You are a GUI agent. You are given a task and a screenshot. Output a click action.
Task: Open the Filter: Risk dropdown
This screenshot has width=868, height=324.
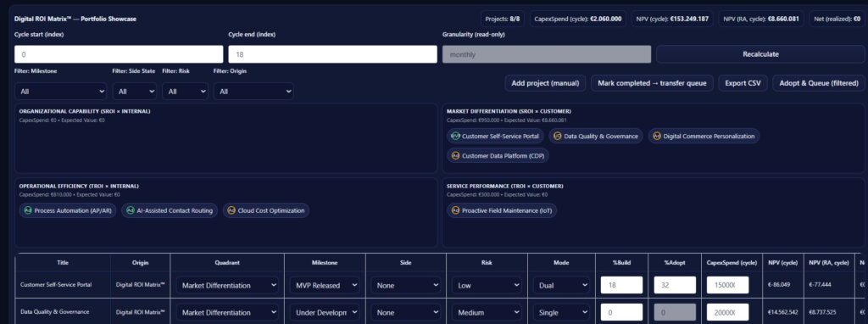coord(185,92)
